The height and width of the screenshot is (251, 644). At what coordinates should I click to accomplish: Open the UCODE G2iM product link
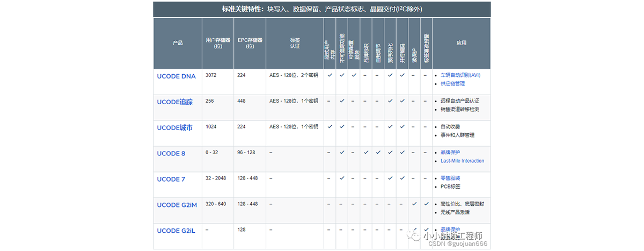coord(177,205)
